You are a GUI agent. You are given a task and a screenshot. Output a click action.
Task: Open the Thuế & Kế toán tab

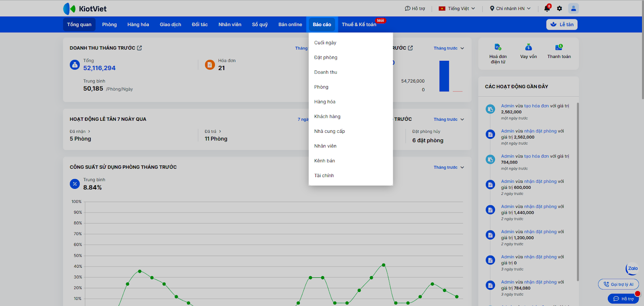(x=359, y=25)
